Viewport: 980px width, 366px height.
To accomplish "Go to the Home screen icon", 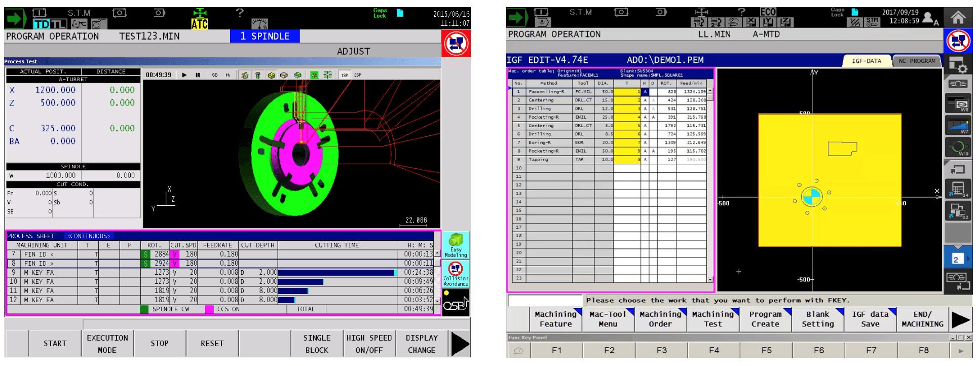I will click(x=957, y=18).
